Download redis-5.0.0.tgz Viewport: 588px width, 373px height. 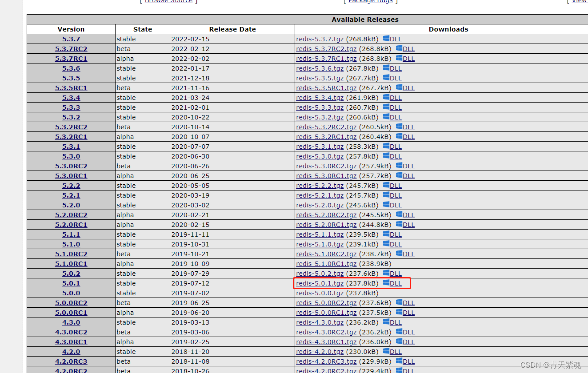tap(320, 293)
